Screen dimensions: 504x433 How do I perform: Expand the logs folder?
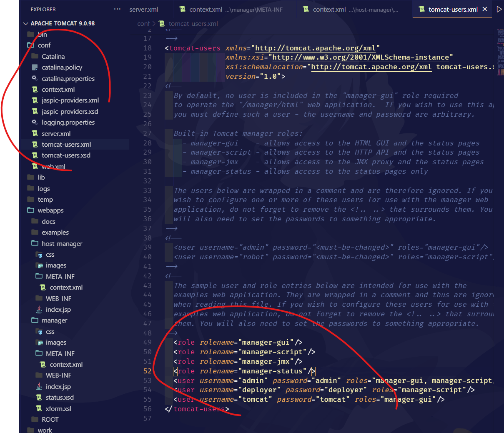point(43,188)
